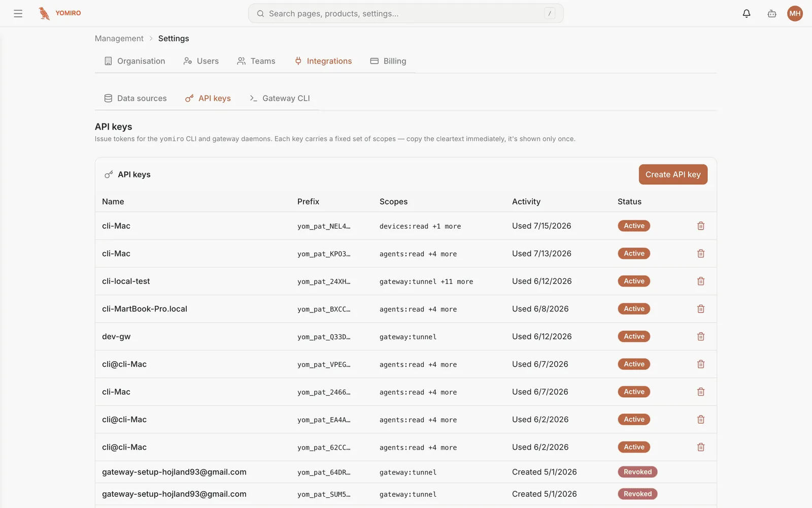Switch to the Users tab
This screenshot has height=508, width=812.
[x=201, y=61]
